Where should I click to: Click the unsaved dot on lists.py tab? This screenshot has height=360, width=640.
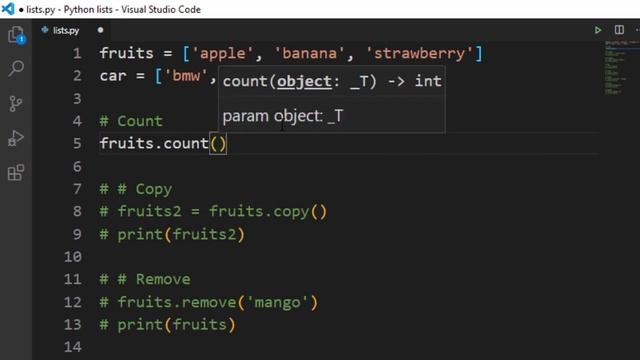tap(100, 30)
